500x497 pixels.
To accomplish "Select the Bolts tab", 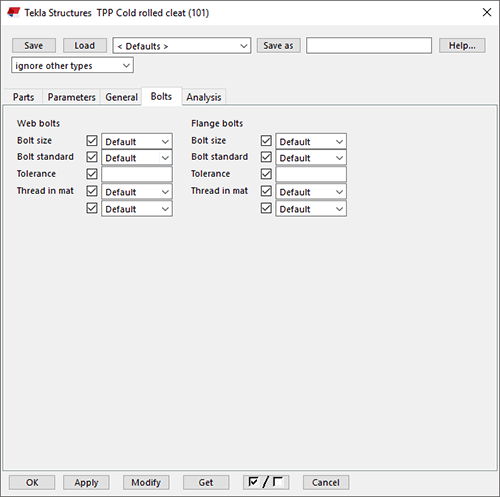I will (x=161, y=96).
